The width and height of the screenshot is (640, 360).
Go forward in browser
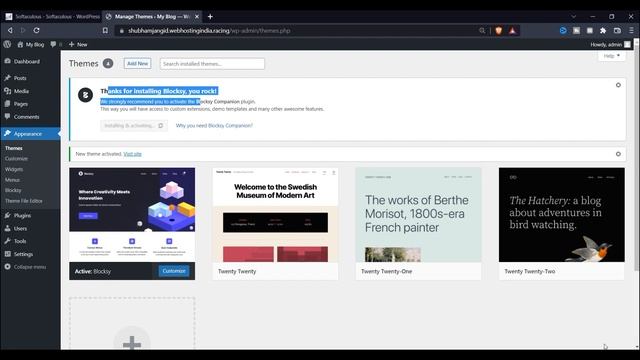point(23,31)
